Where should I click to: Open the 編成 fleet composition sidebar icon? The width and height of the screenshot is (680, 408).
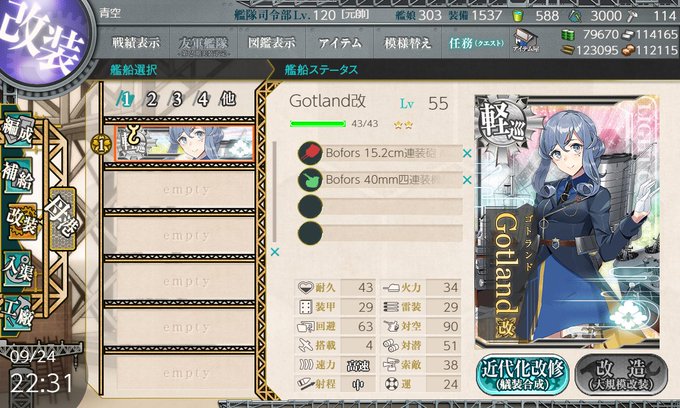18,131
